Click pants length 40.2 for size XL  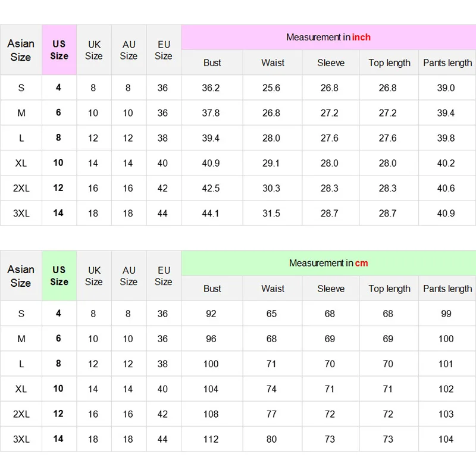coord(446,163)
